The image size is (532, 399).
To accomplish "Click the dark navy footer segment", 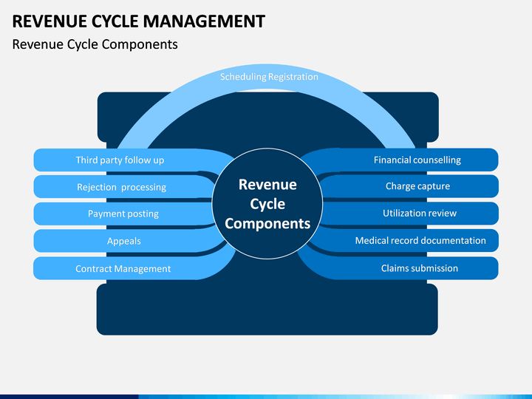I will [69, 397].
